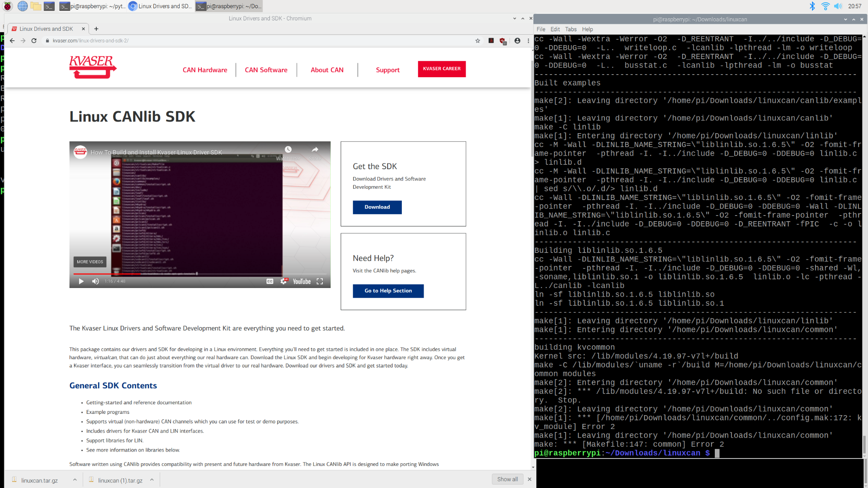
Task: Switch to the pi@raspberrypi ~/pyt... taskbar window
Action: (x=92, y=6)
